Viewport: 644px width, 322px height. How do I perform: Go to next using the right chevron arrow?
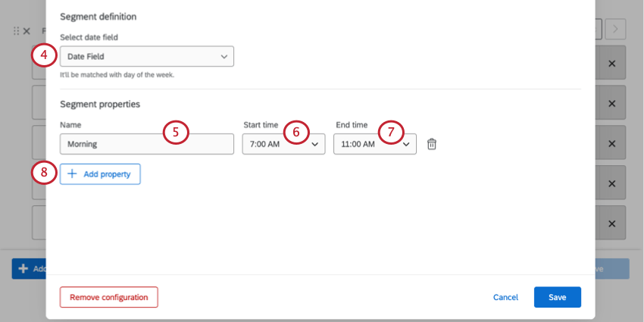coord(615,29)
